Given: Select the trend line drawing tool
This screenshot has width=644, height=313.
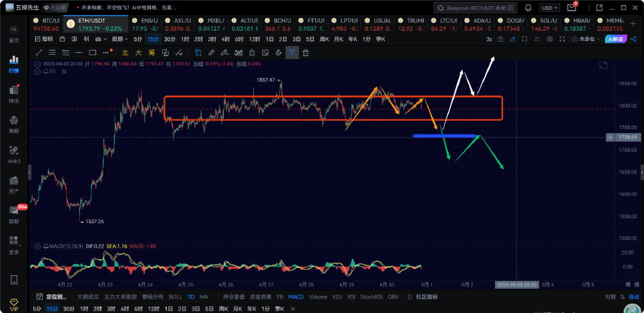Looking at the screenshot, I should 39,53.
